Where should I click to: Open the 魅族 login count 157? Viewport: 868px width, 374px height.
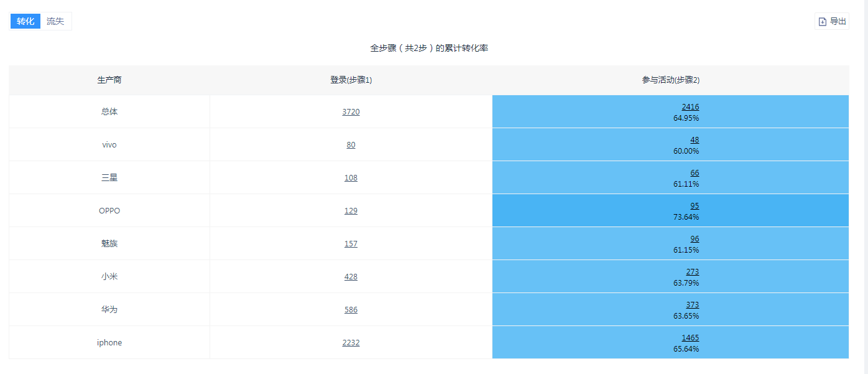coord(351,244)
